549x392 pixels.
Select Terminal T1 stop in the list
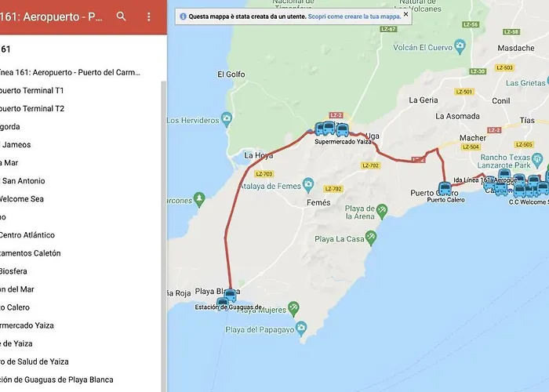tap(33, 90)
